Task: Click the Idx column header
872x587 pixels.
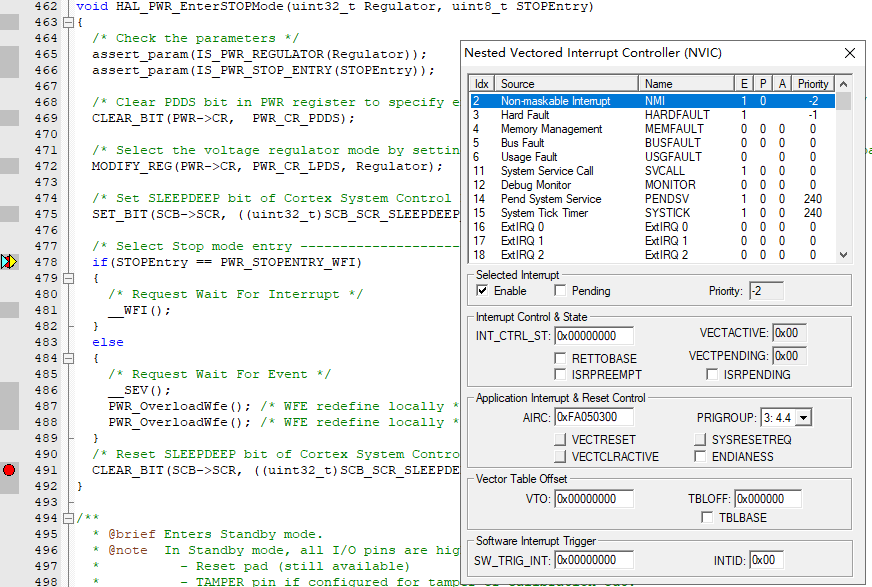Action: 482,83
